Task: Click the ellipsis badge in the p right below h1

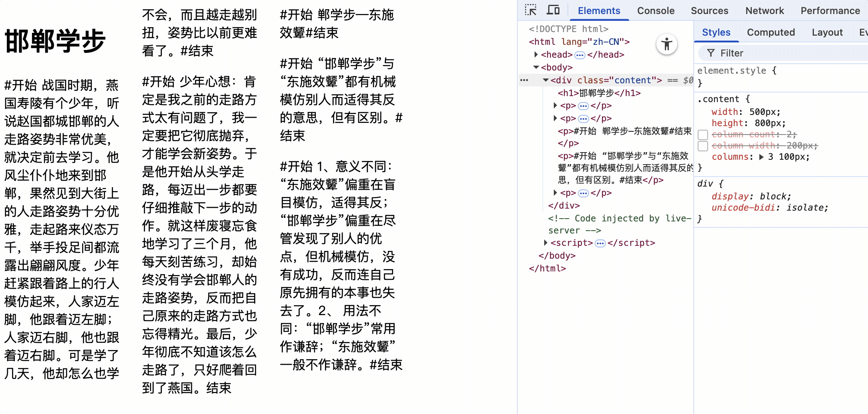Action: click(x=583, y=106)
